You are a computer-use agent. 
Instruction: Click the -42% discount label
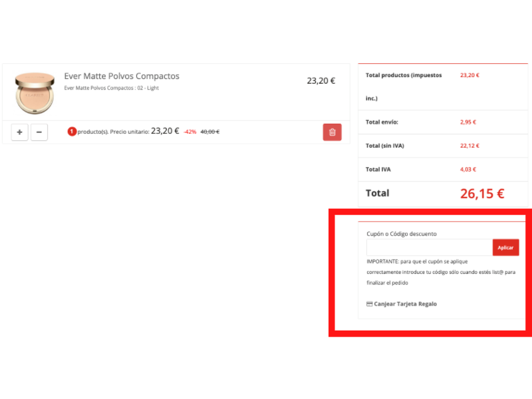[x=190, y=132]
